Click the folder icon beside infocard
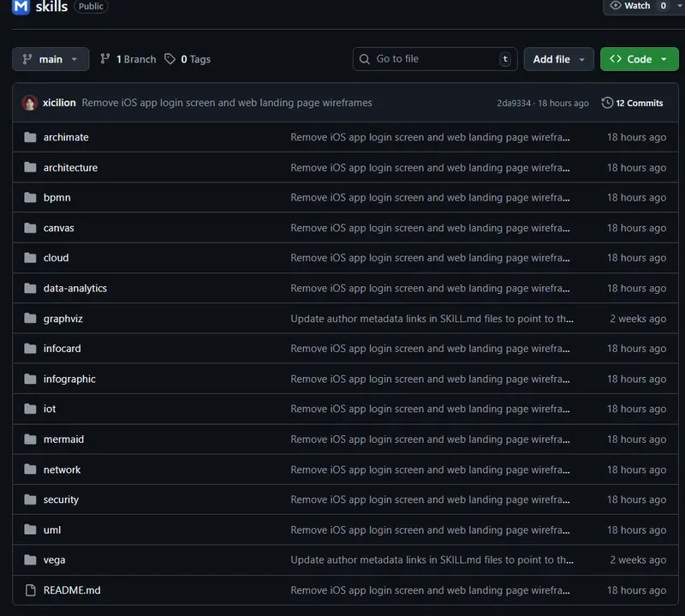Screen dimensions: 685x616 coord(30,349)
